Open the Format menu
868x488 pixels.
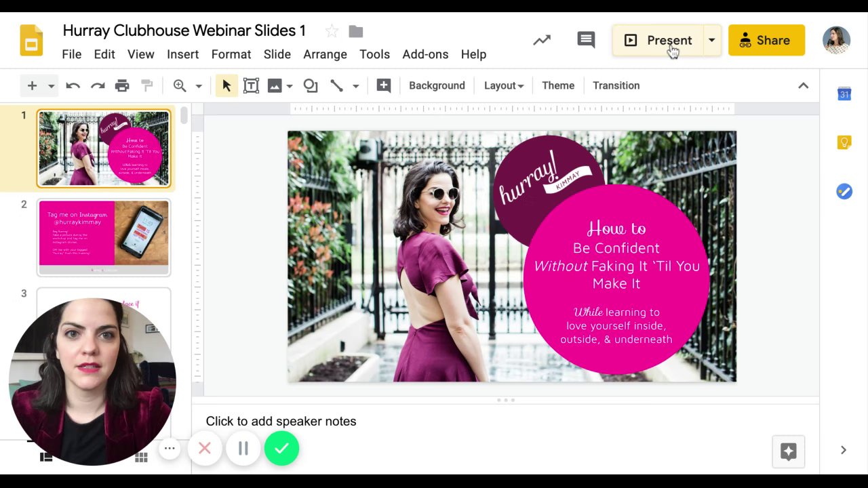coord(231,54)
